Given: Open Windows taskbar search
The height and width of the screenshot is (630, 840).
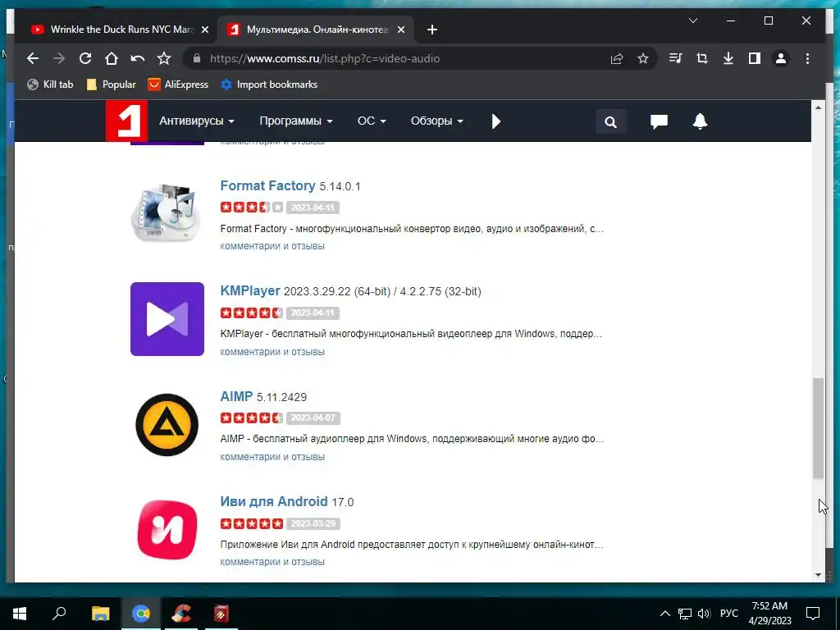Looking at the screenshot, I should click(x=59, y=613).
